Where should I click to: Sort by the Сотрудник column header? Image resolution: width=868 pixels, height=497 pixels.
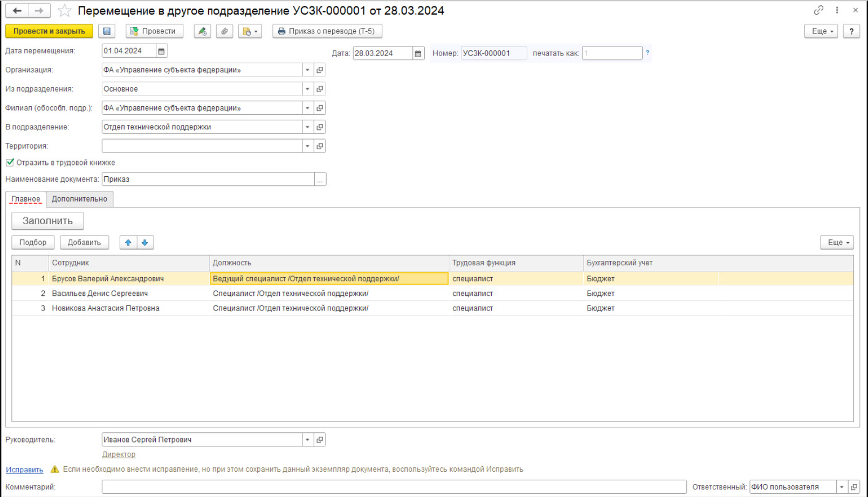coord(128,263)
